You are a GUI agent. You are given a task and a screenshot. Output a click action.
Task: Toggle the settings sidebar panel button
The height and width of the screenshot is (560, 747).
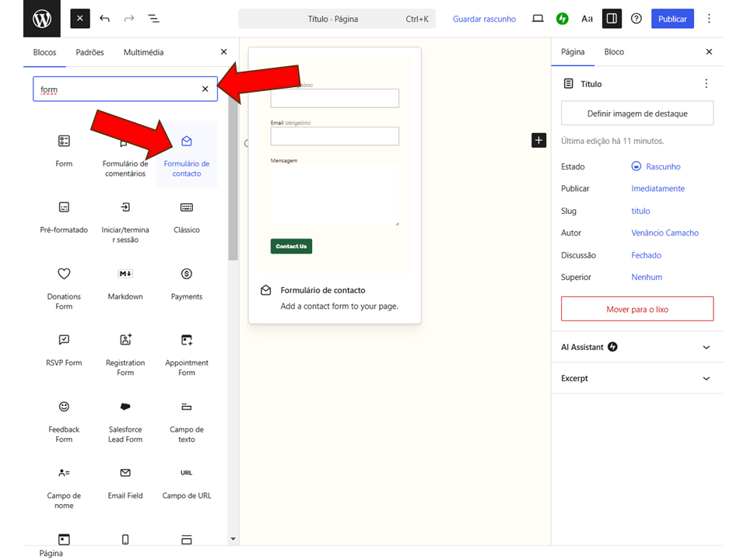pos(612,19)
